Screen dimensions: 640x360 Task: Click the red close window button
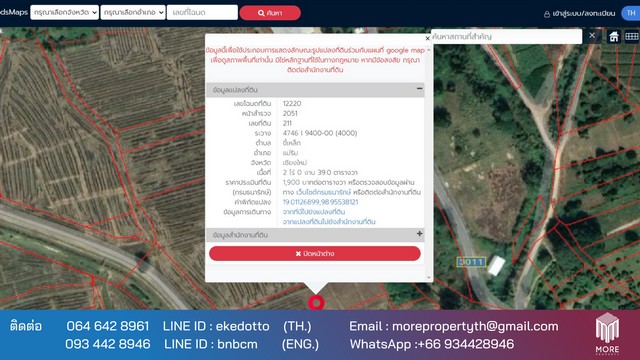tap(315, 253)
